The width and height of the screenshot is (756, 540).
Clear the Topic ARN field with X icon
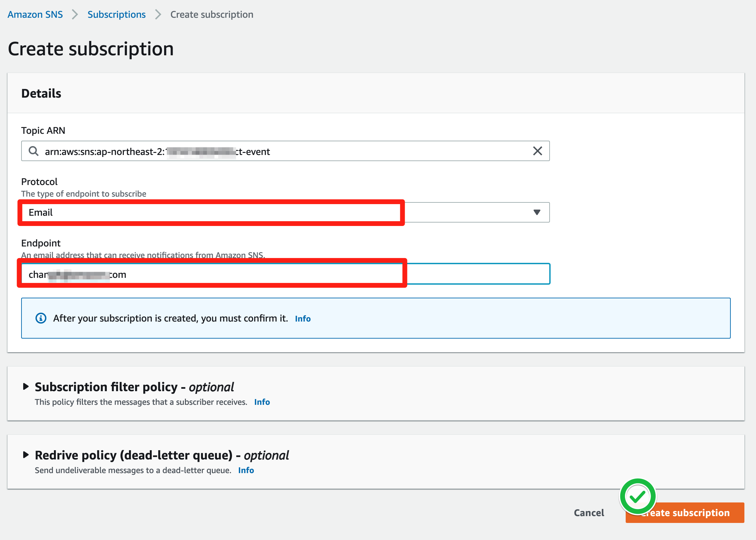(x=537, y=151)
